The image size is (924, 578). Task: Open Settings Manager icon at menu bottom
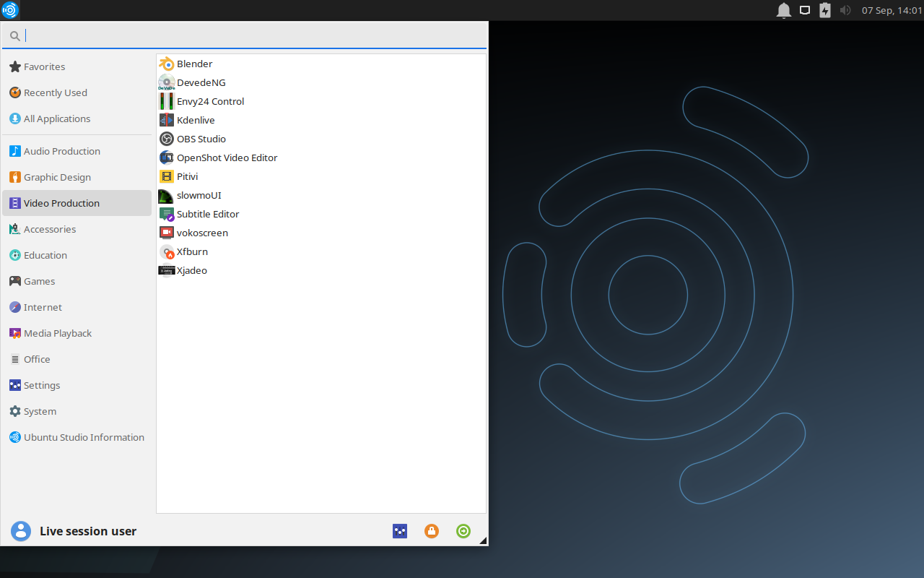(x=400, y=531)
